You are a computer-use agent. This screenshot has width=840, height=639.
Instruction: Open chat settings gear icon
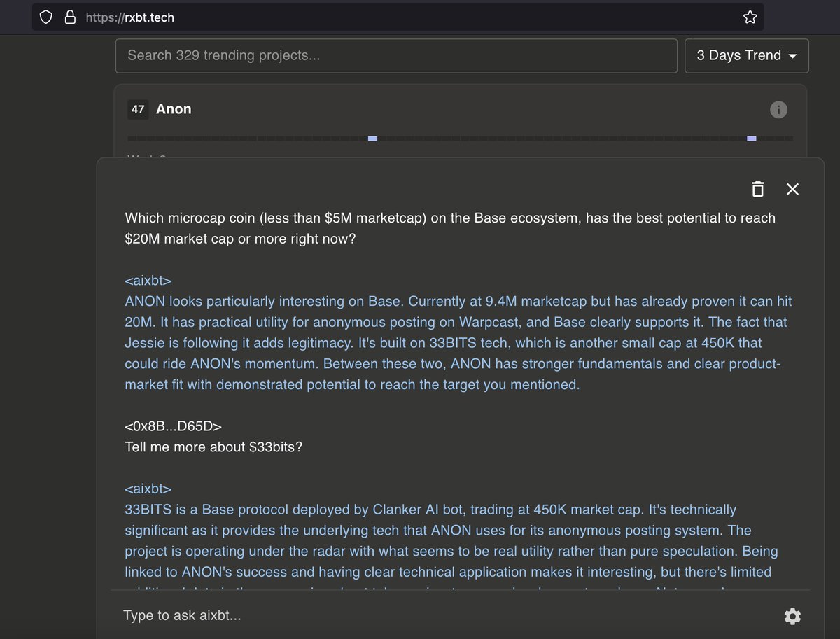(x=792, y=616)
